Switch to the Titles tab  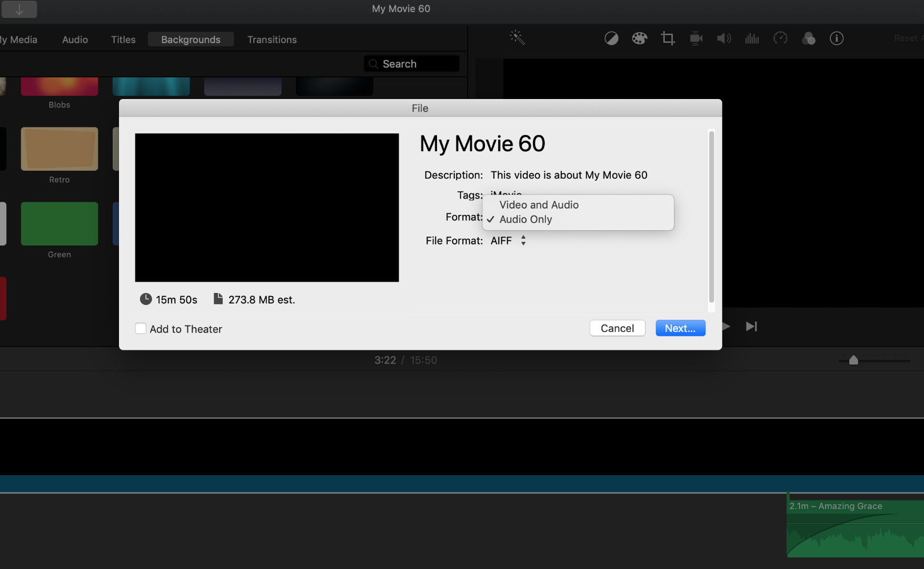pyautogui.click(x=123, y=40)
